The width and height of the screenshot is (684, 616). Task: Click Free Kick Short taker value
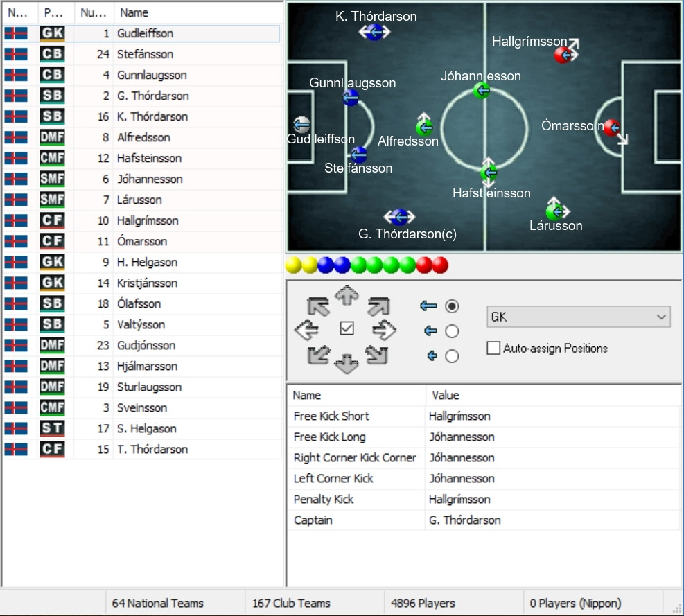pyautogui.click(x=459, y=416)
